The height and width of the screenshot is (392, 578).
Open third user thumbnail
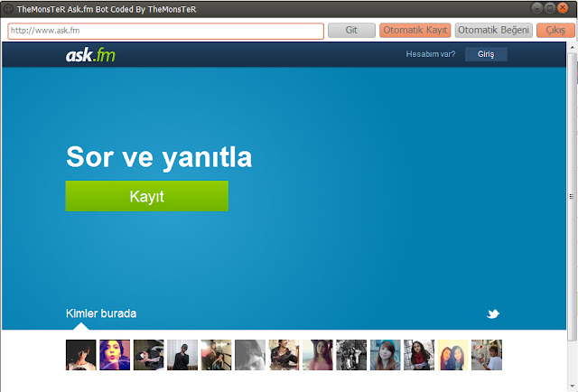pos(148,355)
